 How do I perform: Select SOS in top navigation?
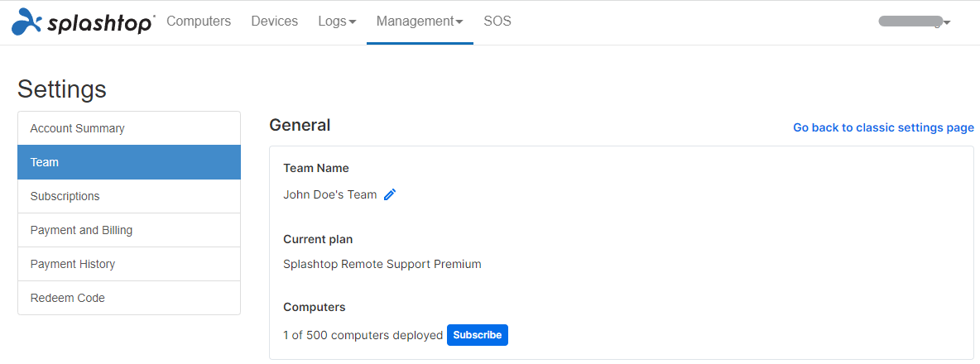(x=497, y=22)
